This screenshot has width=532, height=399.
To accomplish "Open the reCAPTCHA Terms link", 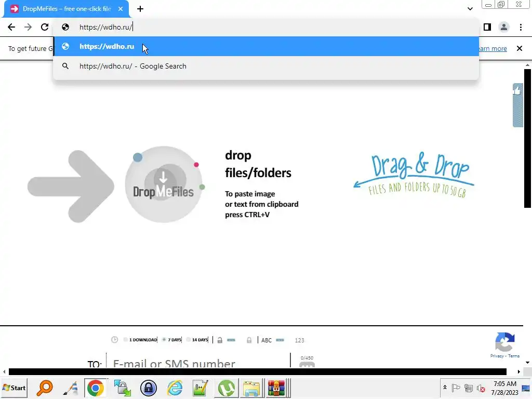I will click(514, 356).
